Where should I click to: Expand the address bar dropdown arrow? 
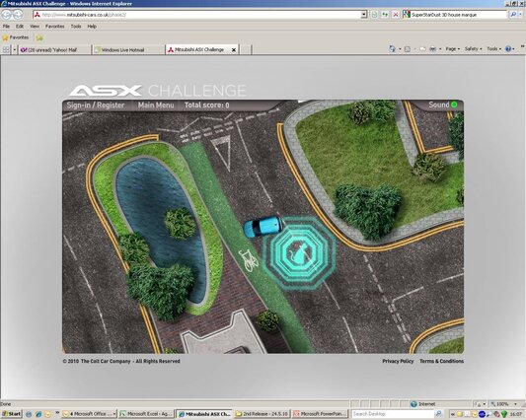(x=364, y=15)
